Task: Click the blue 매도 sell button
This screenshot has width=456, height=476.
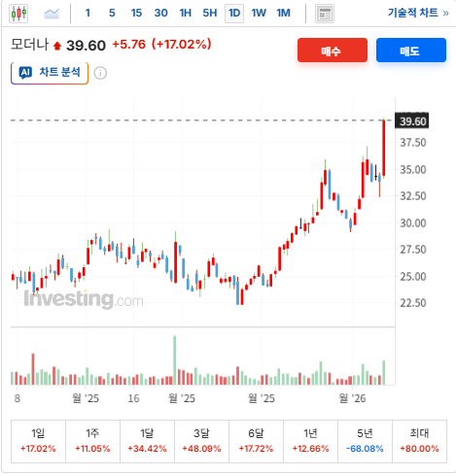Action: [x=411, y=51]
